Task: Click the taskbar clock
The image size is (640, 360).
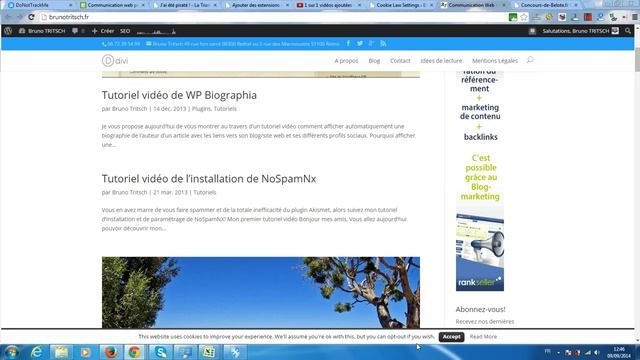Action: (x=619, y=352)
